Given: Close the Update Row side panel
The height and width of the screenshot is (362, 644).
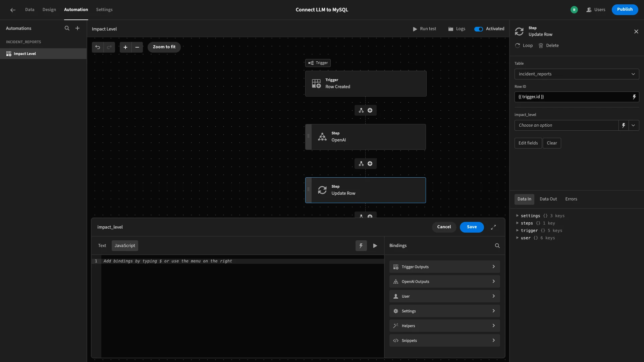Looking at the screenshot, I should (x=636, y=32).
